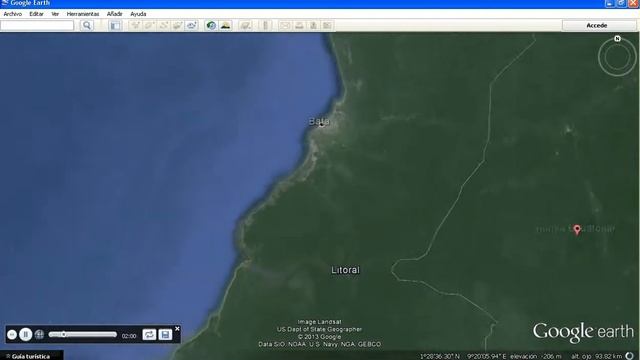Click the compass look joystick center

point(617,57)
